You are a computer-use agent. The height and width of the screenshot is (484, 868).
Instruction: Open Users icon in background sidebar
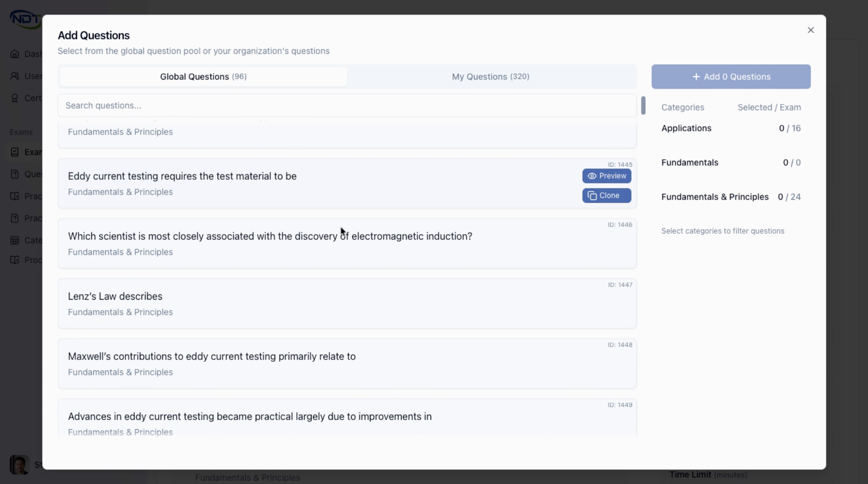click(15, 76)
